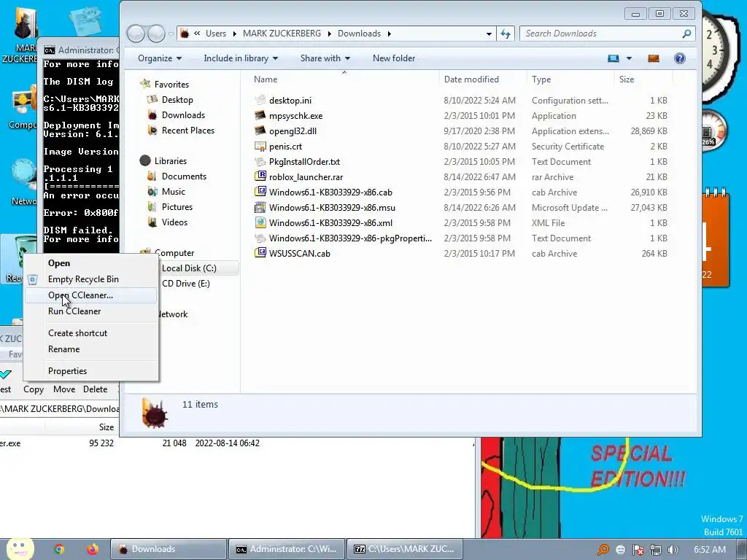Select Desktop under Favorites
This screenshot has width=747, height=560.
click(x=177, y=99)
